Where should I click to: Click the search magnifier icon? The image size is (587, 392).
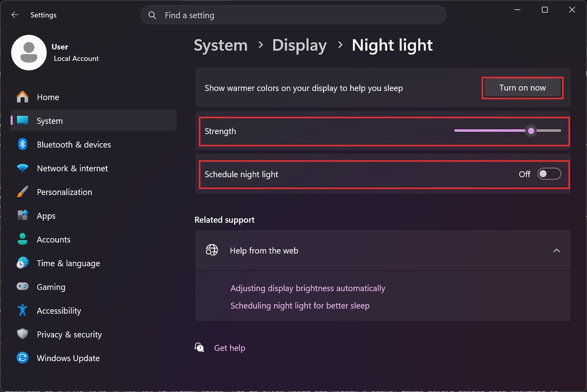(152, 15)
